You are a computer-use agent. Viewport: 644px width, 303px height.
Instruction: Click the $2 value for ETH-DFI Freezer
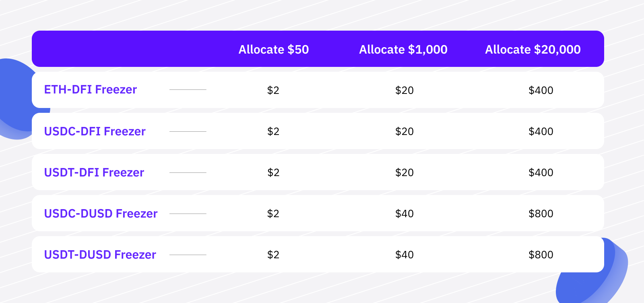click(273, 90)
